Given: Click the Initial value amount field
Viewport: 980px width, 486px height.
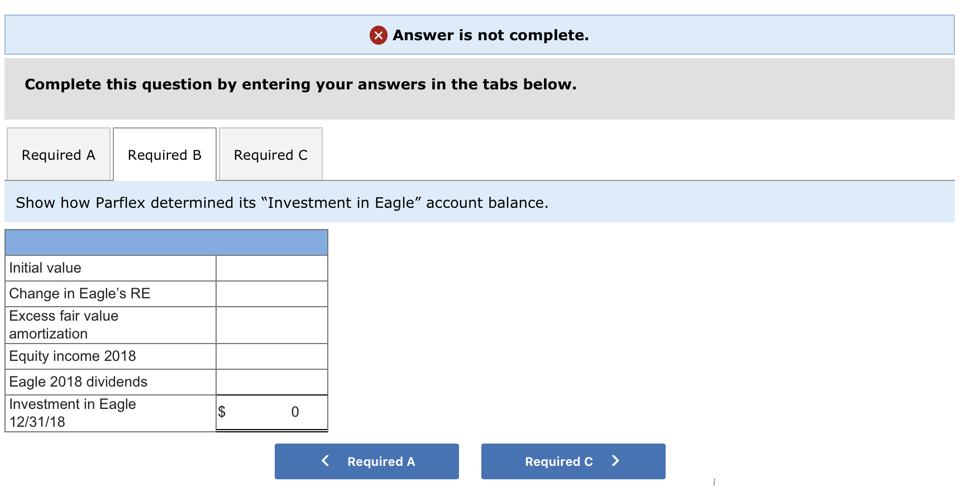Looking at the screenshot, I should 272,268.
